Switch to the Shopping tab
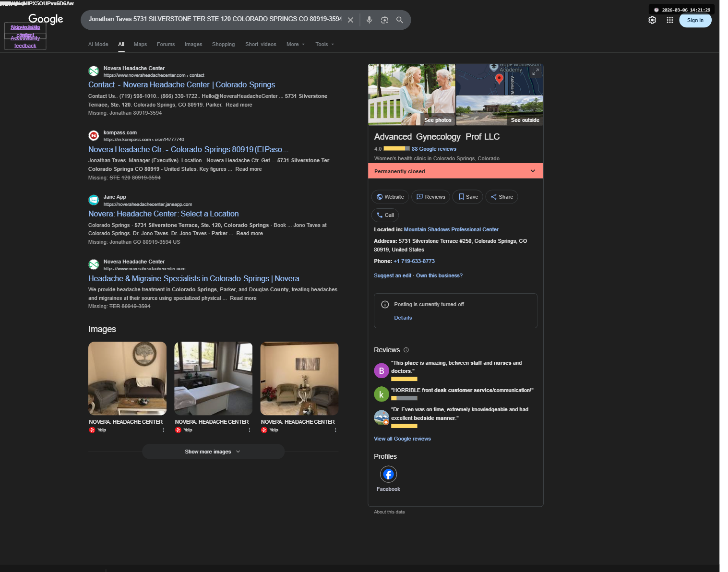Image resolution: width=728 pixels, height=572 pixels. click(x=223, y=44)
